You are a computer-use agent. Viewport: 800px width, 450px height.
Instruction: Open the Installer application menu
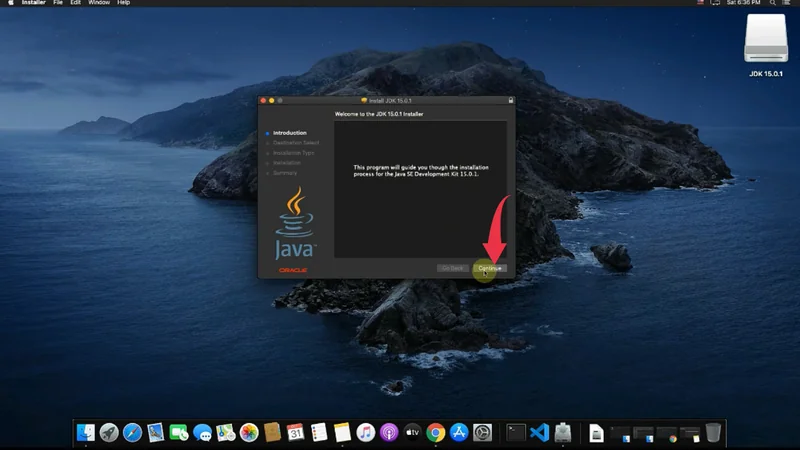(33, 3)
